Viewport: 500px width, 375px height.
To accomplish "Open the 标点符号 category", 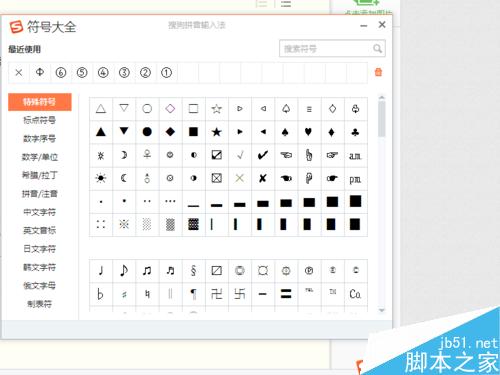I will coord(40,120).
